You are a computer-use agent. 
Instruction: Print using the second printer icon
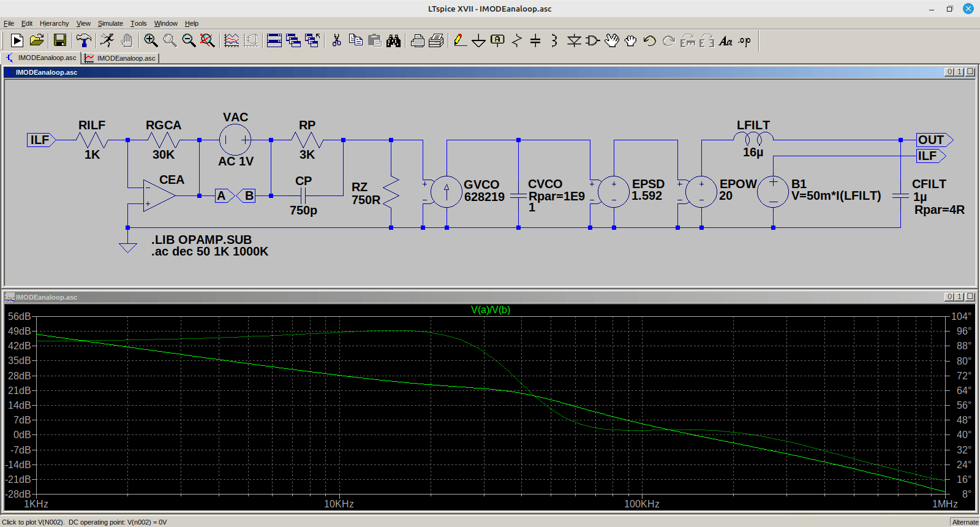(x=436, y=40)
